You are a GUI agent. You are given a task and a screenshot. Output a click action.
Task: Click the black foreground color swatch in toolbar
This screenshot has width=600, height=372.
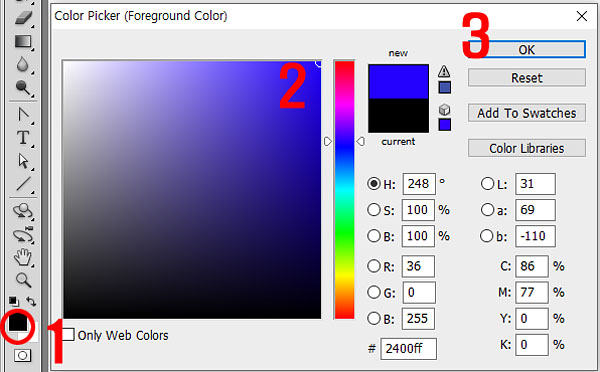click(18, 322)
